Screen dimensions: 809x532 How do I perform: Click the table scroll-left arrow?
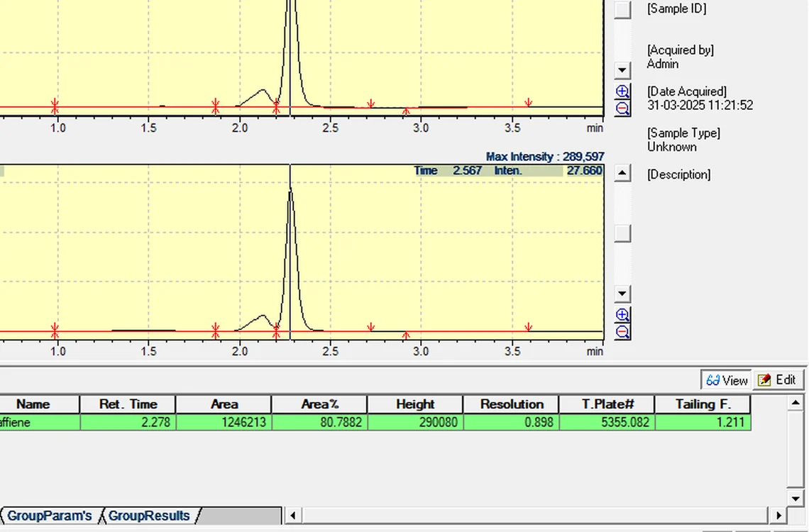293,515
